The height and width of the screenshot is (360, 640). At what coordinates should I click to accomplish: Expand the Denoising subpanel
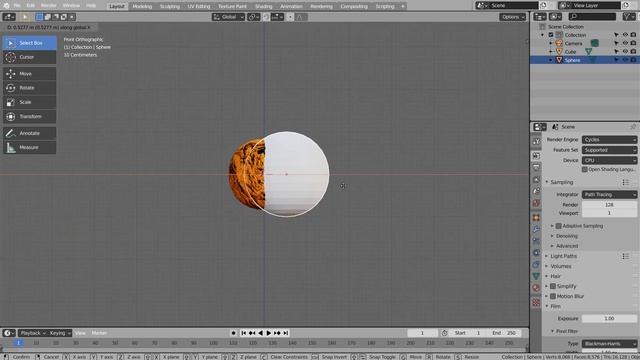tap(567, 236)
